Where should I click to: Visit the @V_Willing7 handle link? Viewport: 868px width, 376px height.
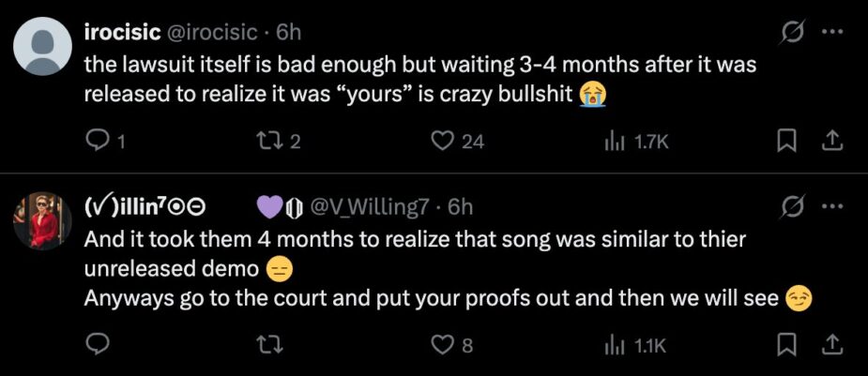371,207
